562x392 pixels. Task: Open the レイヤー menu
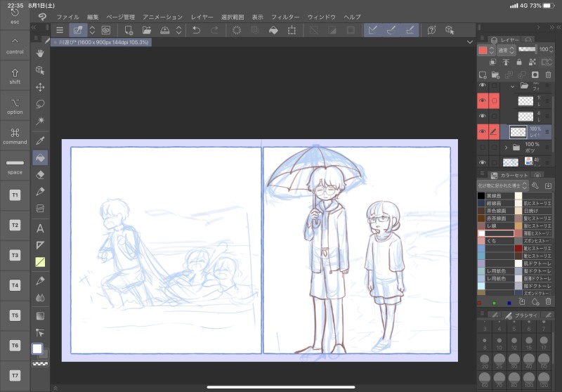tap(202, 17)
